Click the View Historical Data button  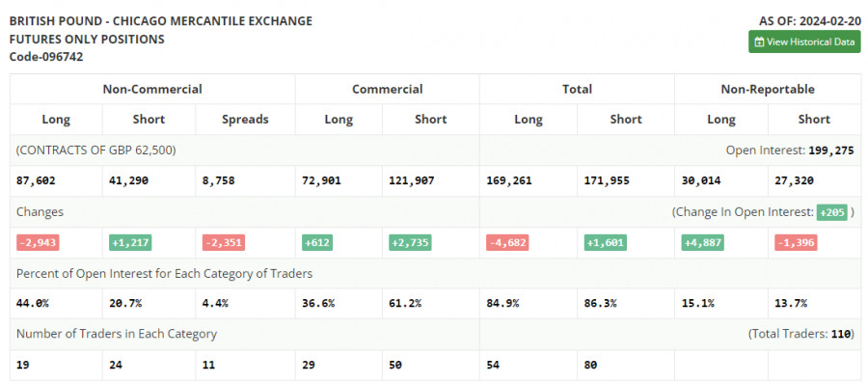[804, 41]
